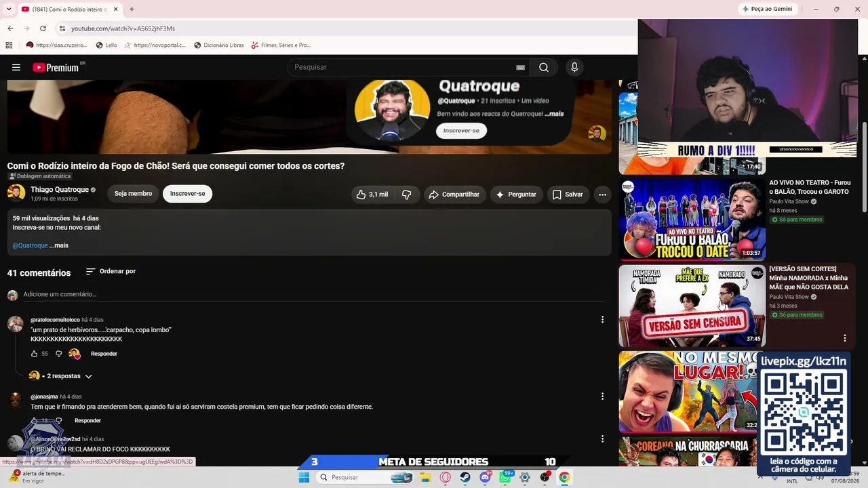Play Furou o Balão, Trocou o Date thumbnail
Viewport: 868px width, 488px height.
692,219
